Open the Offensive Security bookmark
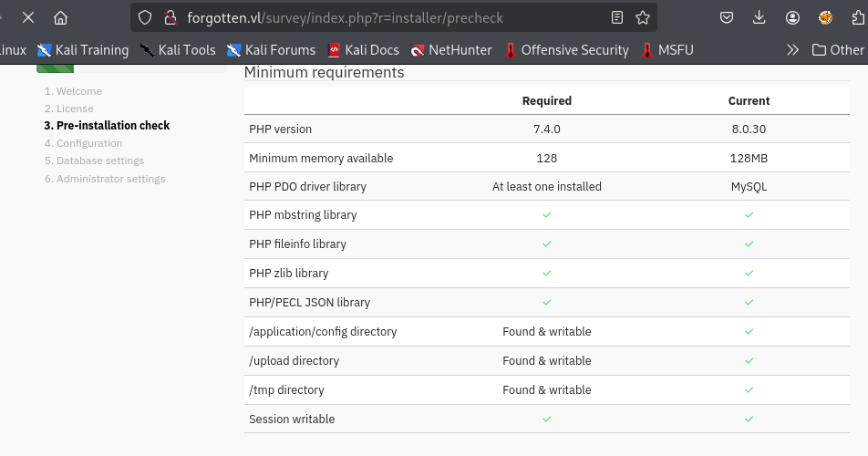Screen dimensions: 868x456 coord(566,50)
